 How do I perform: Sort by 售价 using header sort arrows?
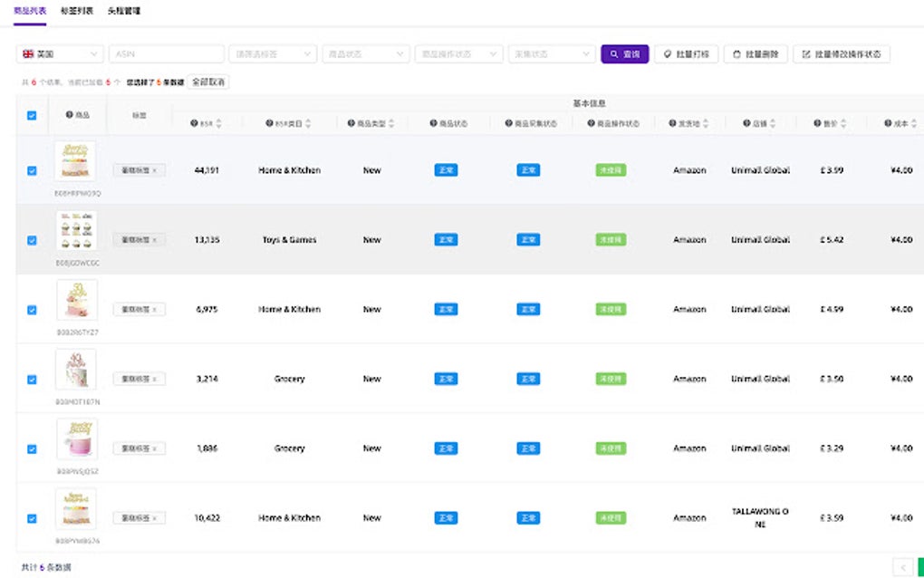(x=843, y=123)
